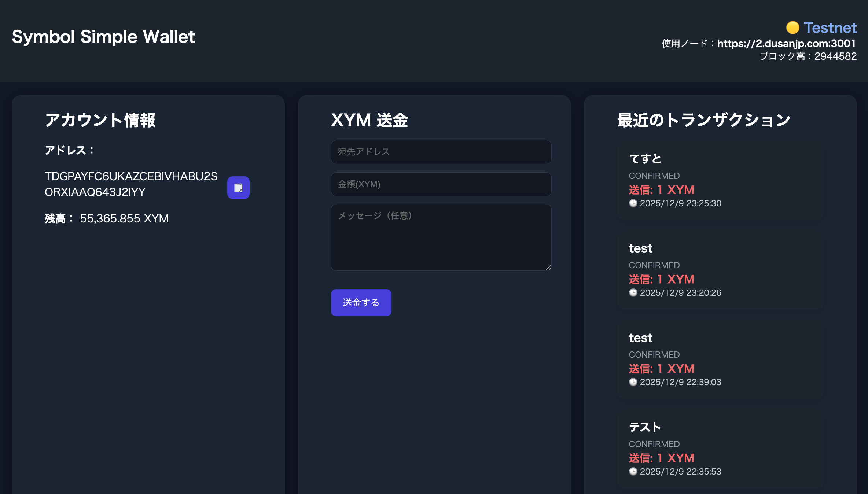This screenshot has height=494, width=868.
Task: Click the Symbol Simple Wallet title
Action: click(103, 37)
